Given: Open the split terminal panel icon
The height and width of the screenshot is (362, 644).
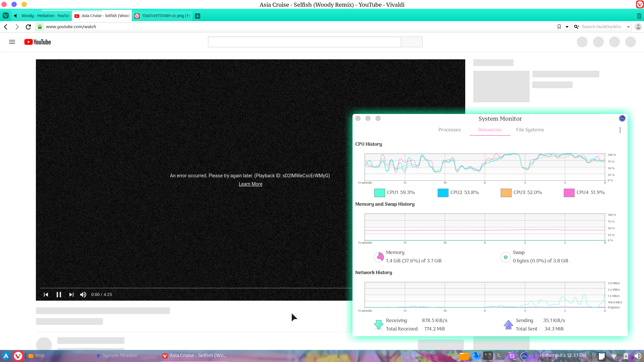Looking at the screenshot, I should click(488, 356).
